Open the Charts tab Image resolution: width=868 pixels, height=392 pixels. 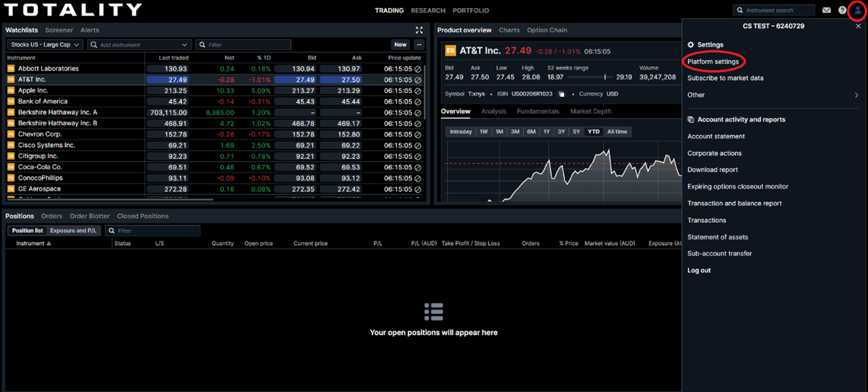509,30
